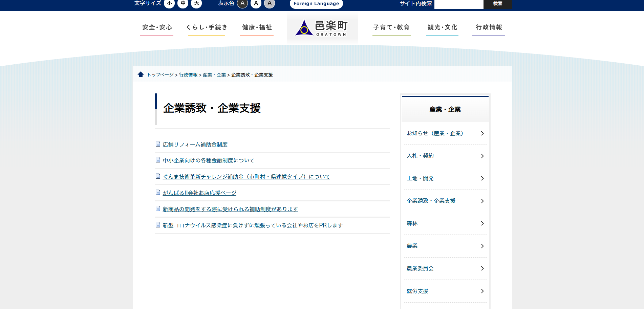Click chevron next to 農業
The height and width of the screenshot is (309, 644).
[x=482, y=246]
